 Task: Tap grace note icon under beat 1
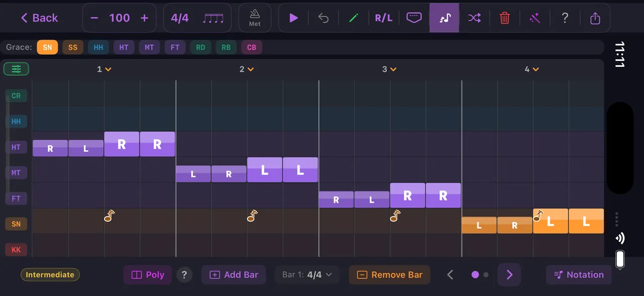110,216
